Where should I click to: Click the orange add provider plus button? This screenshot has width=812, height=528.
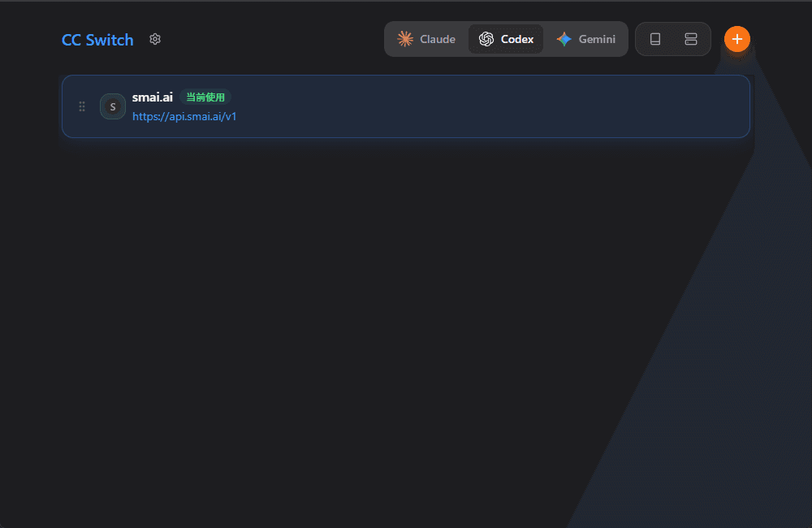(736, 39)
